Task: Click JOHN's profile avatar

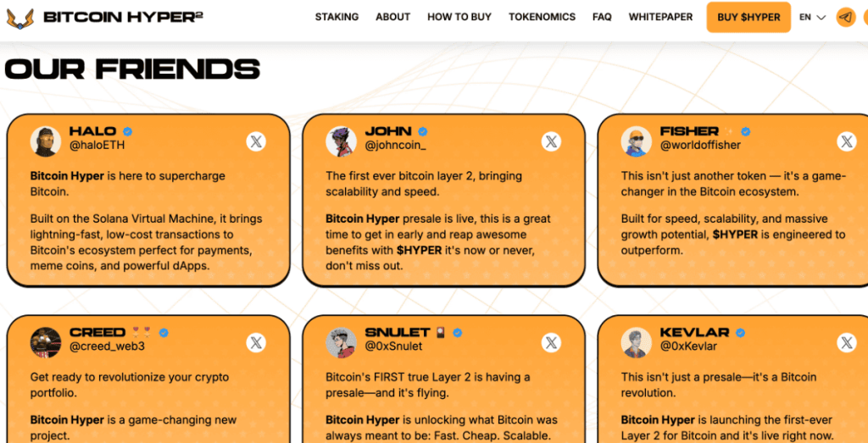Action: click(x=341, y=141)
